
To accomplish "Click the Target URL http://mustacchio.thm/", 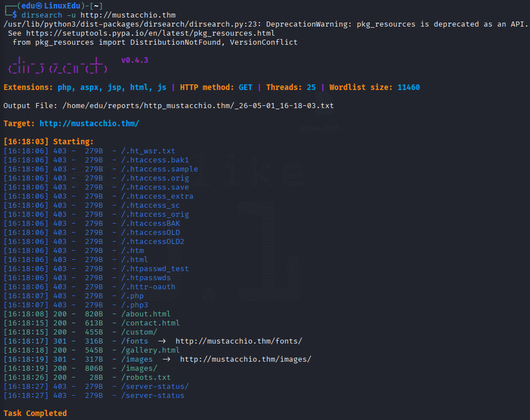I will click(x=89, y=123).
